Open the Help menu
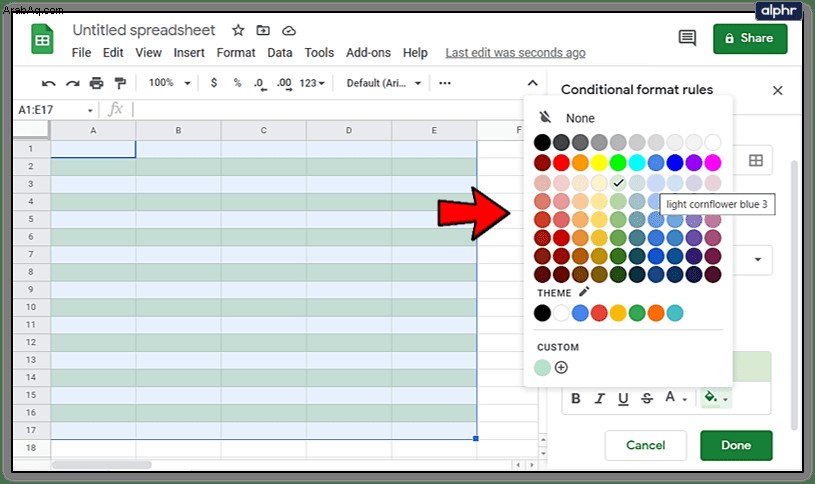Screen dimensions: 815x484 (415, 53)
